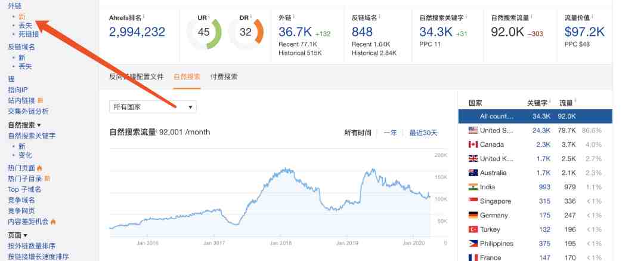The width and height of the screenshot is (644, 261).
Task: Click 375 keywords in the Philippines row
Action: [544, 243]
